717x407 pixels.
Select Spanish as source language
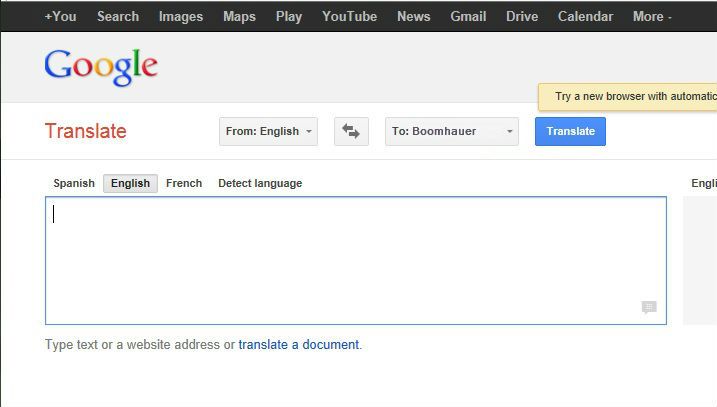coord(74,183)
